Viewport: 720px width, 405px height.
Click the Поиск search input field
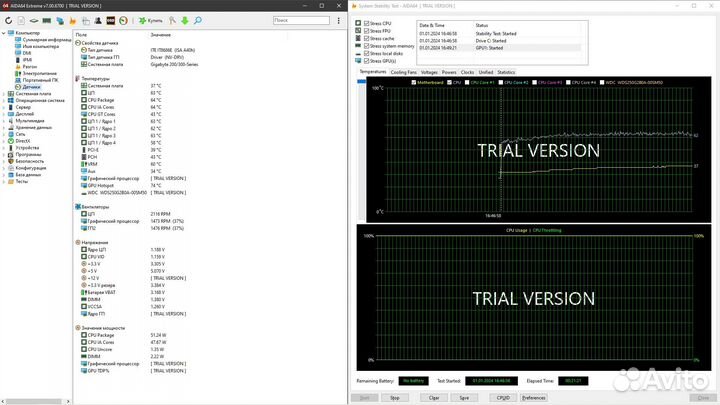[x=301, y=20]
